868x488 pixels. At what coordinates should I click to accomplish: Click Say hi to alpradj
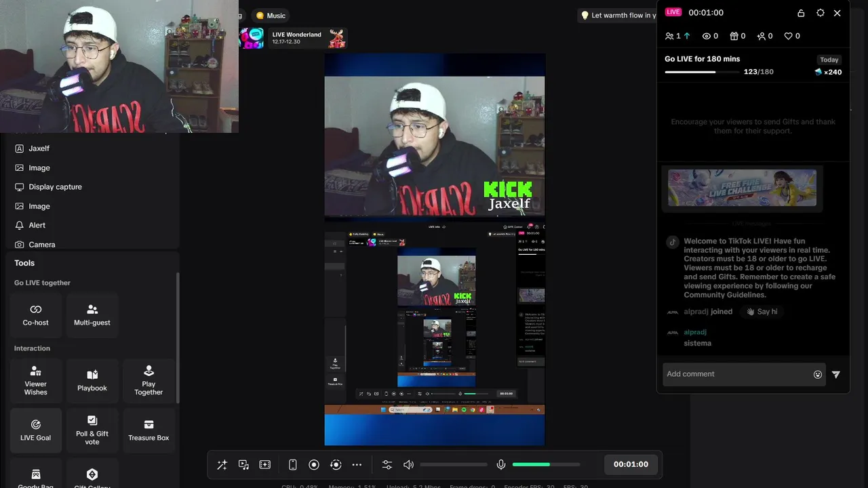(x=761, y=312)
